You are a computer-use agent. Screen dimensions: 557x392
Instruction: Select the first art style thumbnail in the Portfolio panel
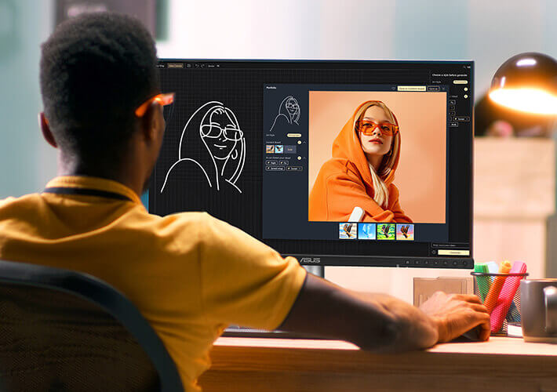click(271, 148)
